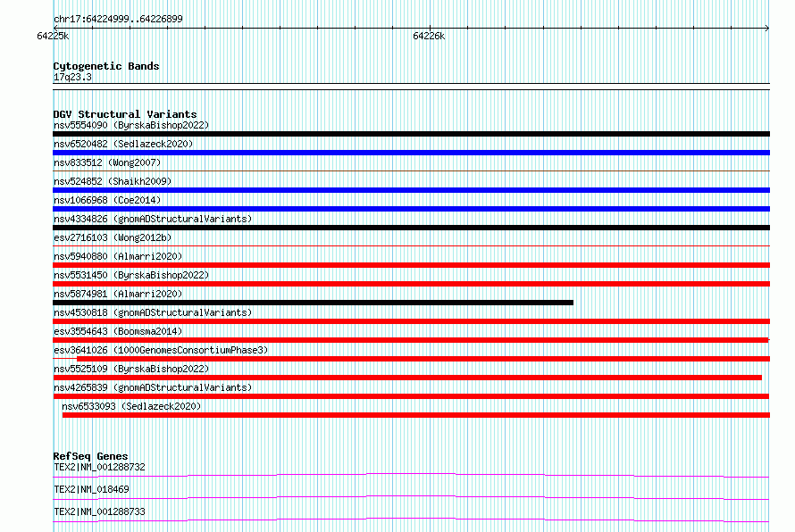
Task: Select the shorter black bar under nsv5874981
Action: click(313, 303)
